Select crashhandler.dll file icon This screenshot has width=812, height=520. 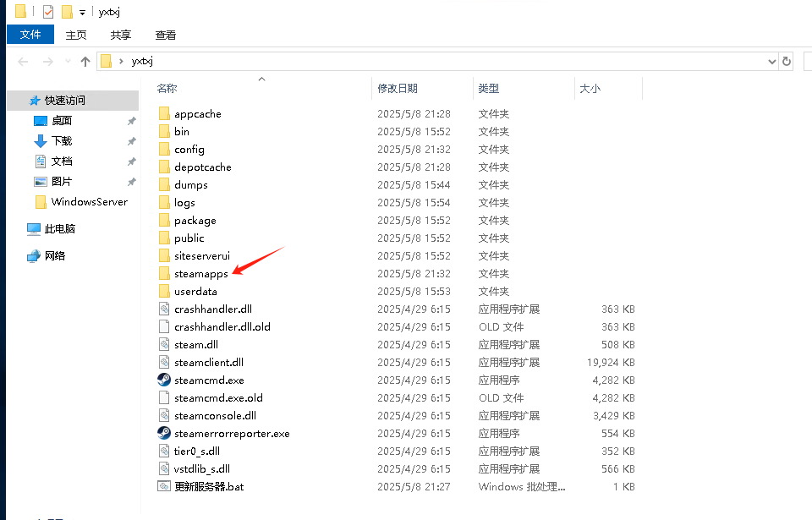164,309
